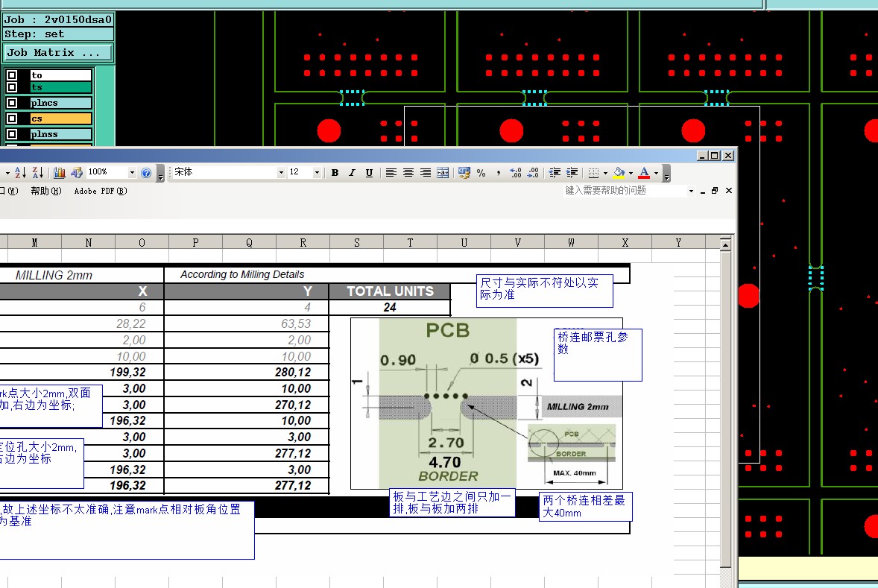Apply red font color

click(644, 172)
